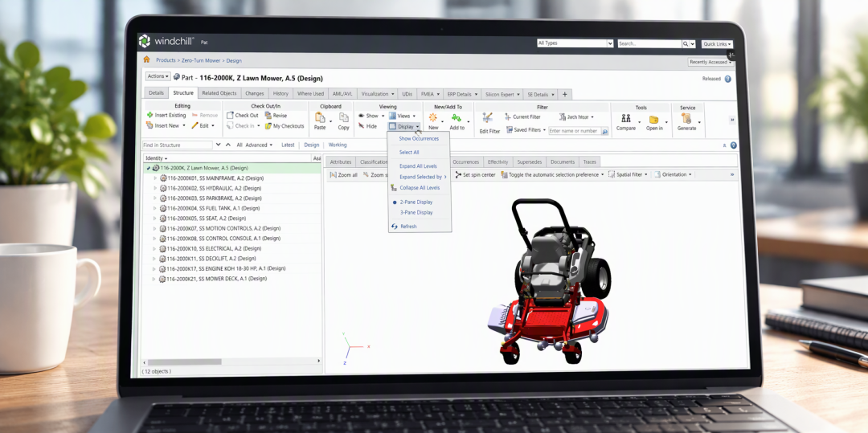The width and height of the screenshot is (868, 433).
Task: Open My Checkouts
Action: 284,125
